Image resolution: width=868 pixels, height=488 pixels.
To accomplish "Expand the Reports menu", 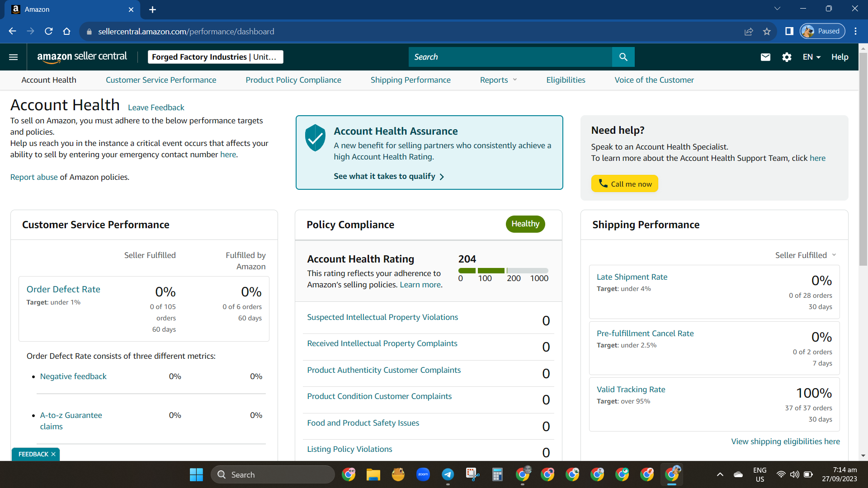I will (498, 80).
